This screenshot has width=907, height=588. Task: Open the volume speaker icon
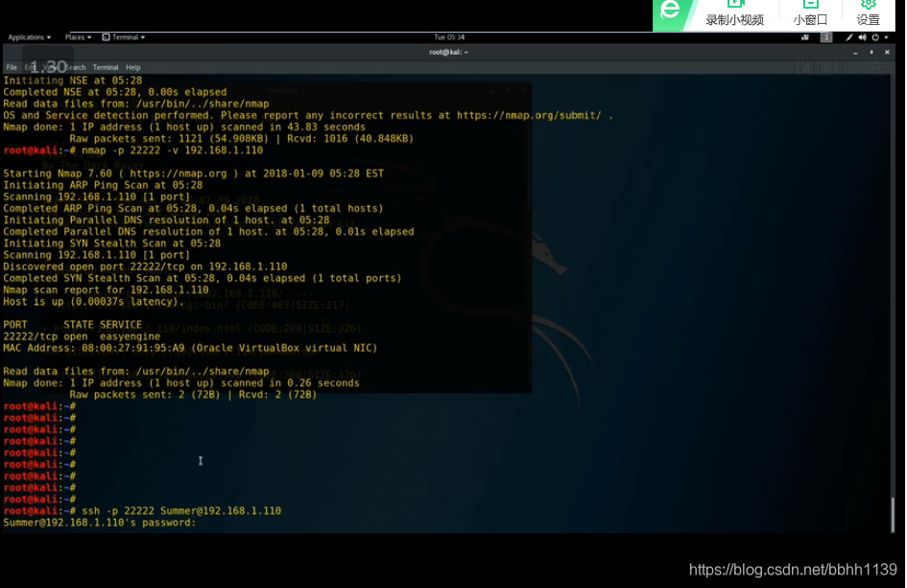tap(862, 37)
